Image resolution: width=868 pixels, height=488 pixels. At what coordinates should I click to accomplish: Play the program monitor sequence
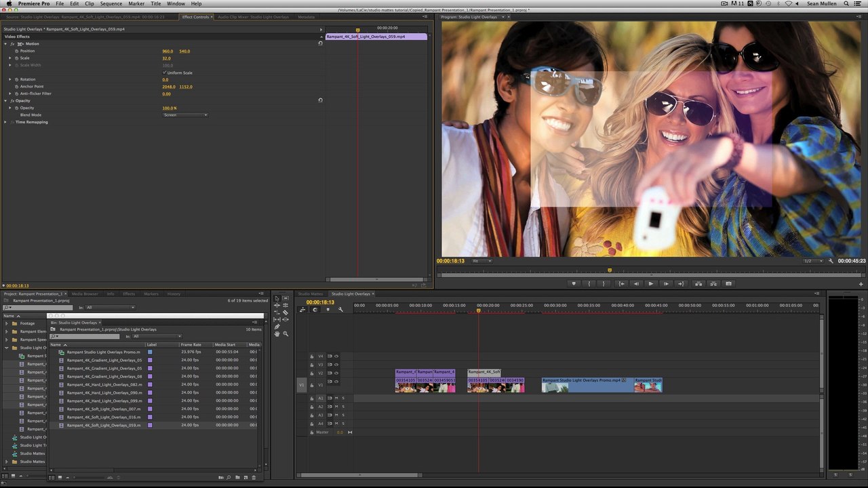pos(651,283)
